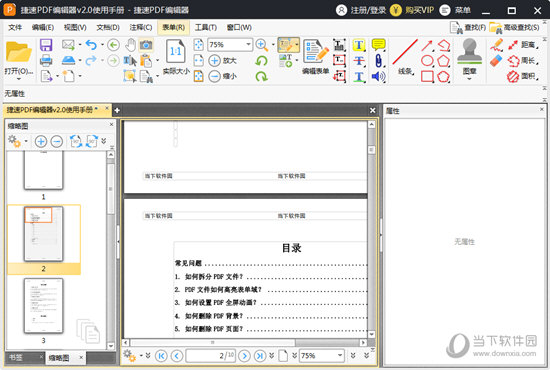550x370 pixels.
Task: Open 高级查找(S) advanced search
Action: click(x=514, y=27)
